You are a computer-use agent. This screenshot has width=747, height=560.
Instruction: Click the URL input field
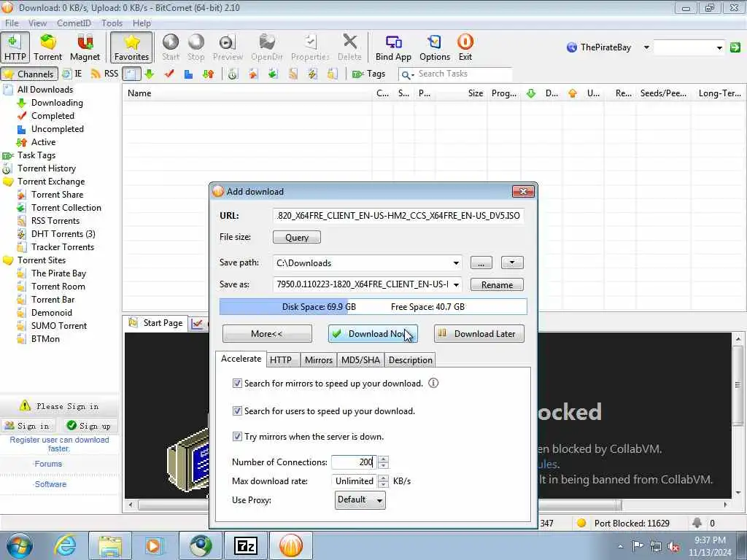(x=398, y=216)
